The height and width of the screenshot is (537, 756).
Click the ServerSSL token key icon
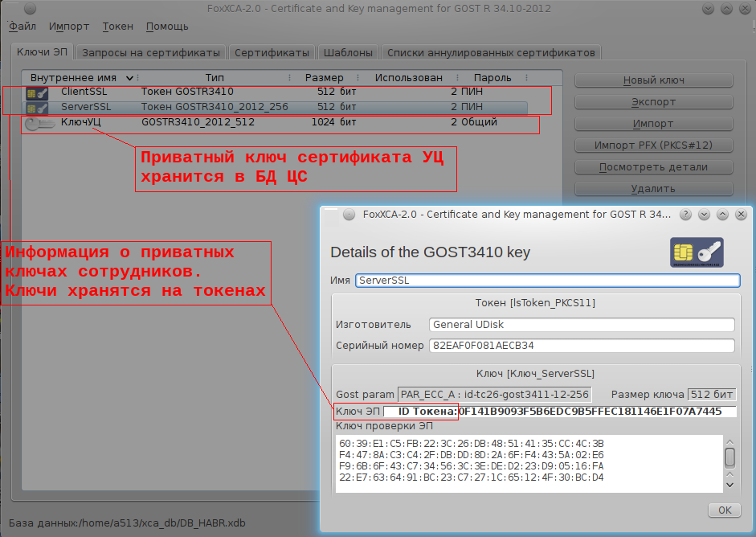pyautogui.click(x=37, y=108)
